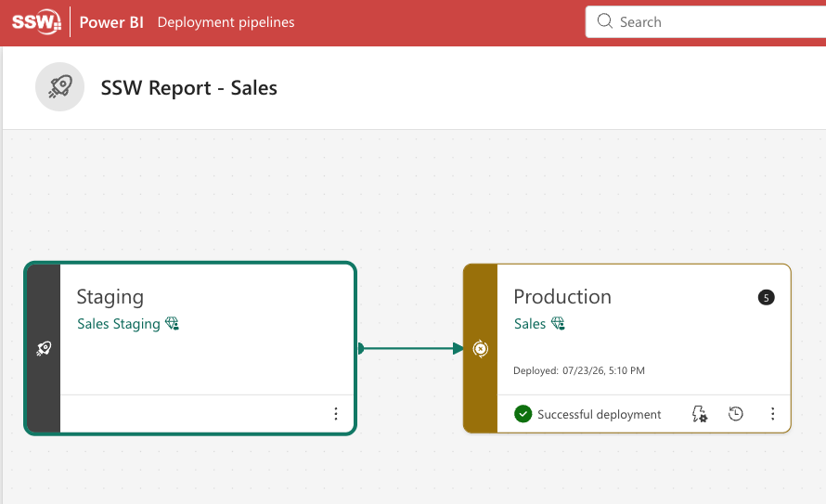This screenshot has width=826, height=504.
Task: Click the Deployment pipelines header label
Action: tap(226, 22)
